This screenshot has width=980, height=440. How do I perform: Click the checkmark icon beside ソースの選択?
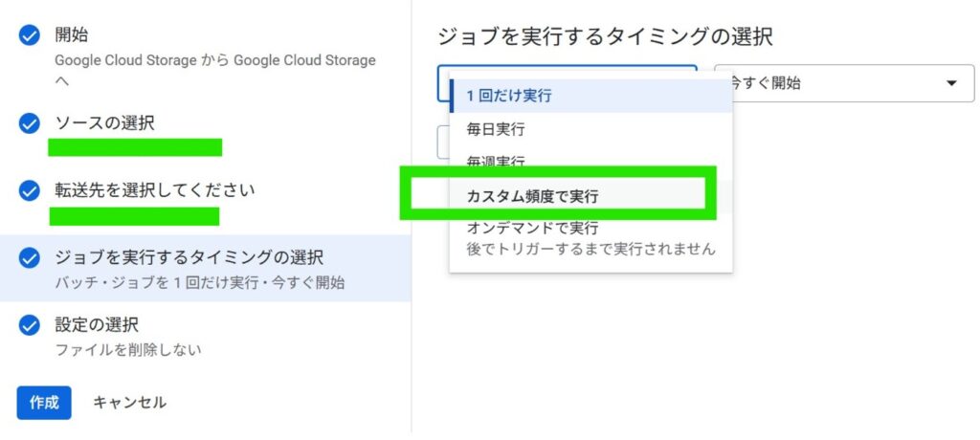(x=30, y=122)
